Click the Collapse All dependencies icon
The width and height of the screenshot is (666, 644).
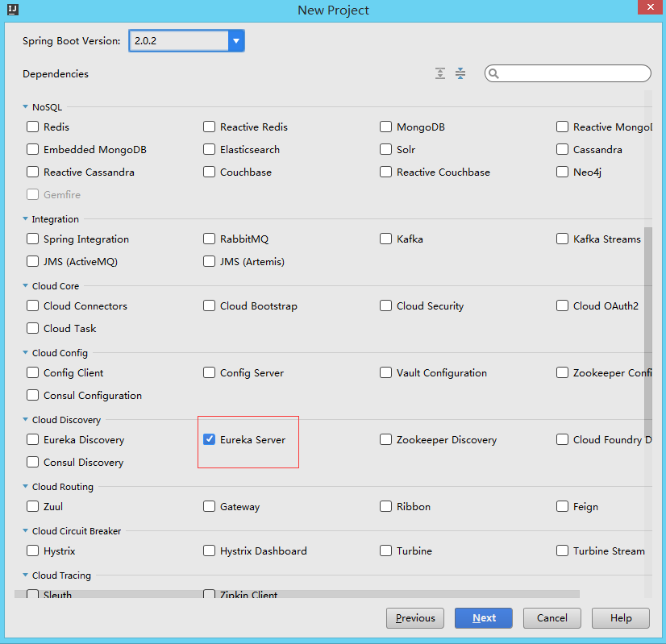click(x=460, y=73)
